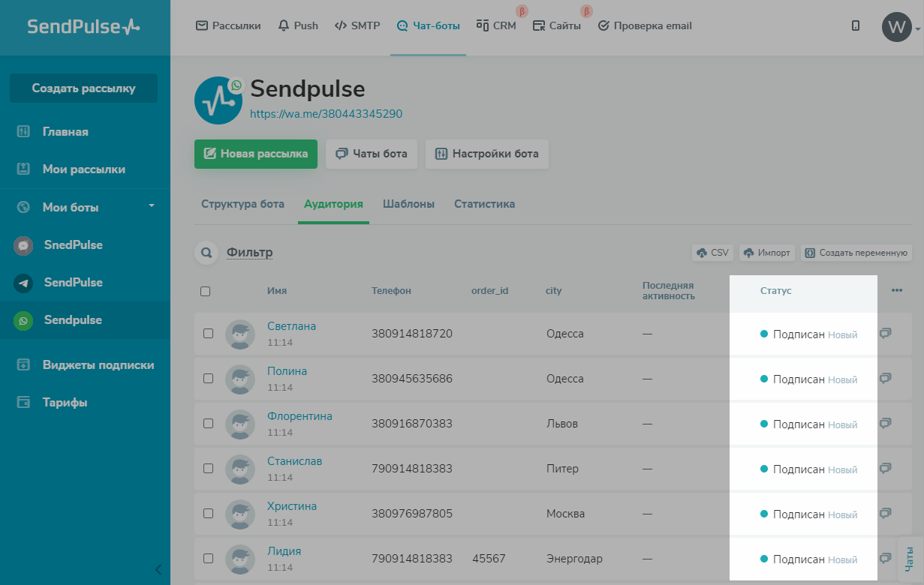Open chat with Полина via chat icon

(x=885, y=379)
